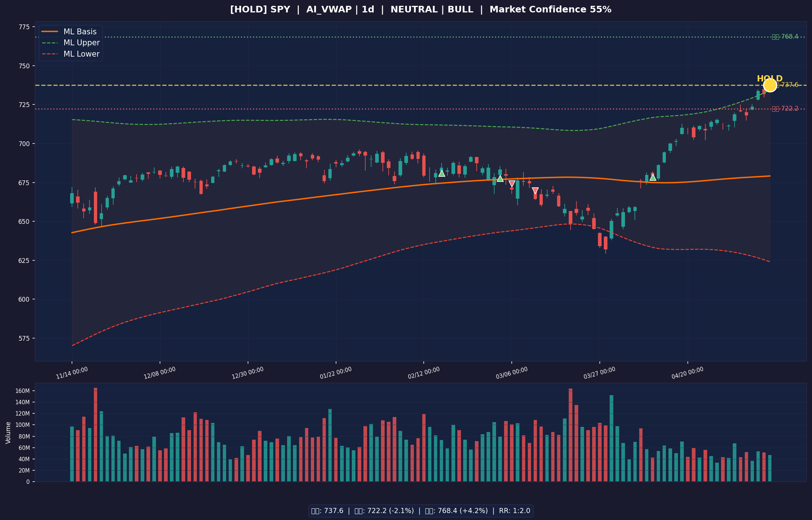
Task: Click the 12/30 00:00 date label
Action: click(248, 373)
